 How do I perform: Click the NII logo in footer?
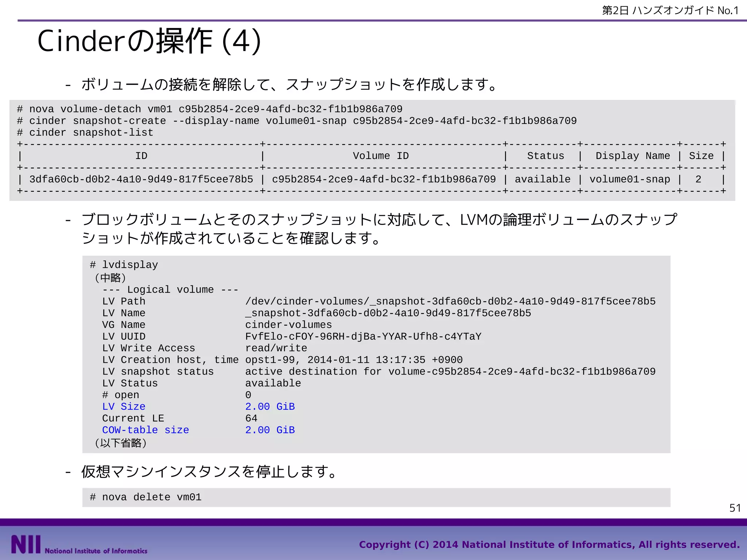tap(79, 544)
